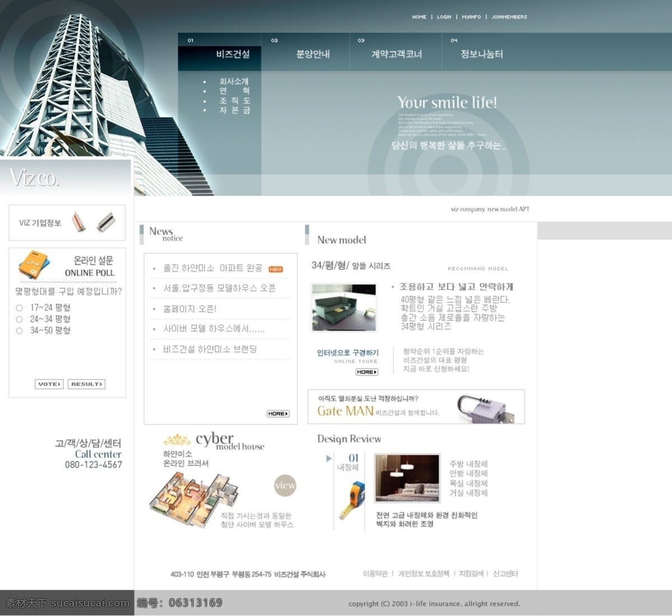
Task: Open news item 비즈건설 하얀미소 브랜딩
Action: (210, 349)
